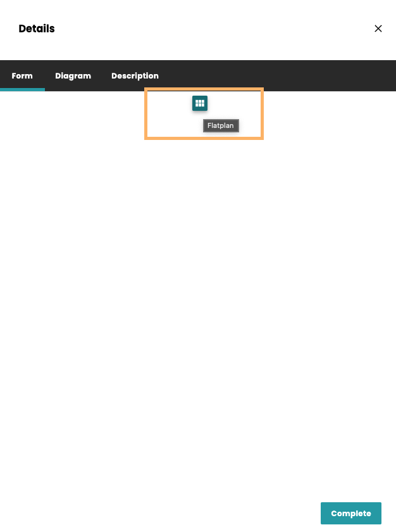Click the Details heading text
This screenshot has width=396, height=532.
(37, 28)
